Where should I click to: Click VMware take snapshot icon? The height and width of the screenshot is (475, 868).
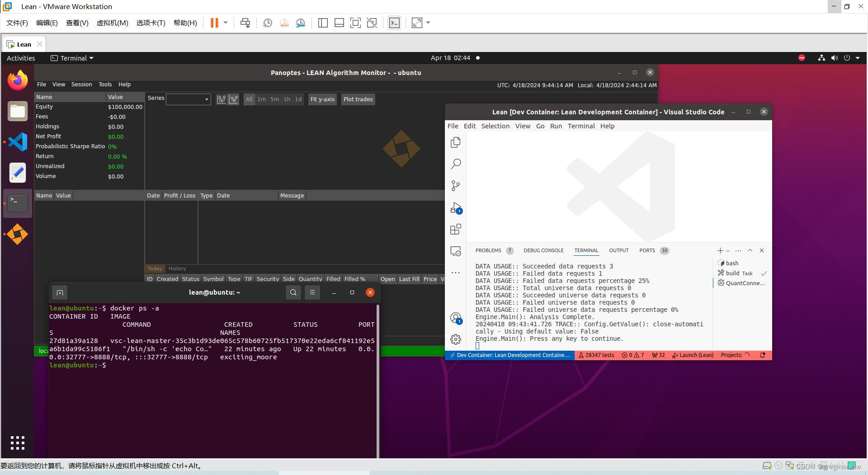tap(268, 23)
